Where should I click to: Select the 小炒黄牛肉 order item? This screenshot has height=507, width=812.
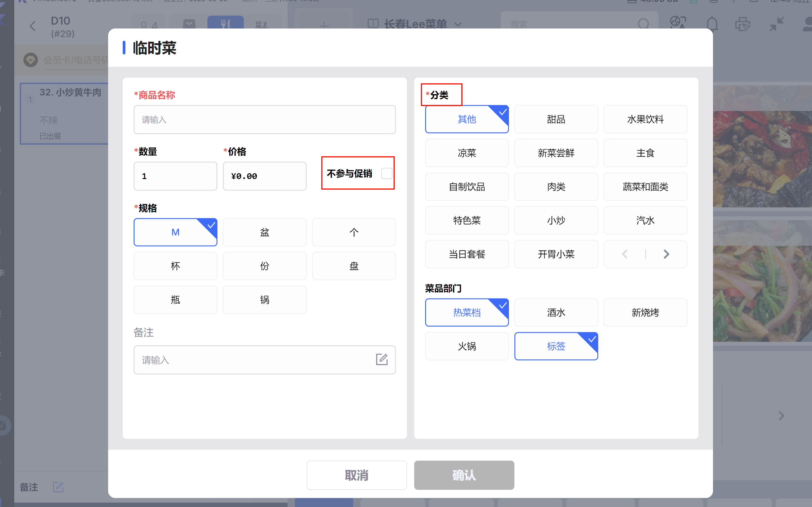click(64, 114)
